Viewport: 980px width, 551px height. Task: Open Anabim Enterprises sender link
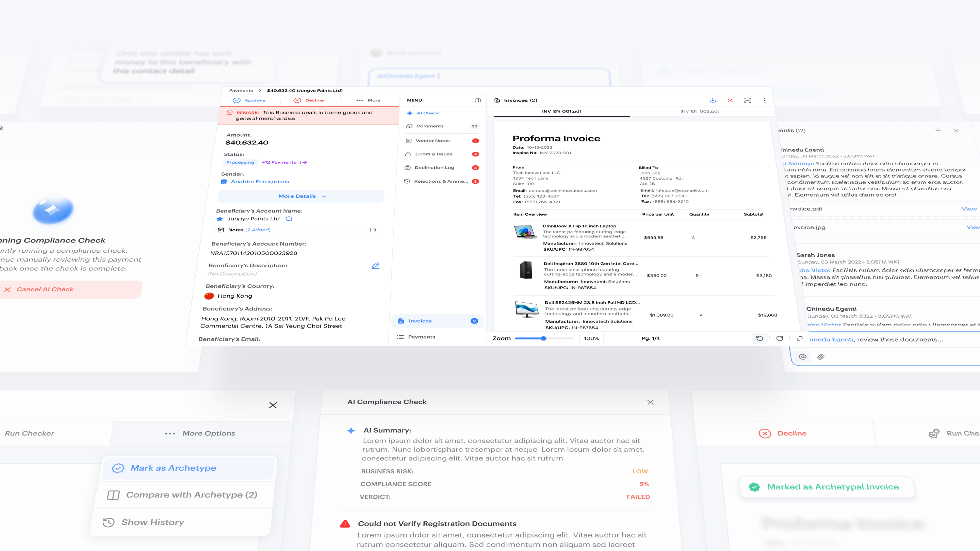[x=260, y=182]
